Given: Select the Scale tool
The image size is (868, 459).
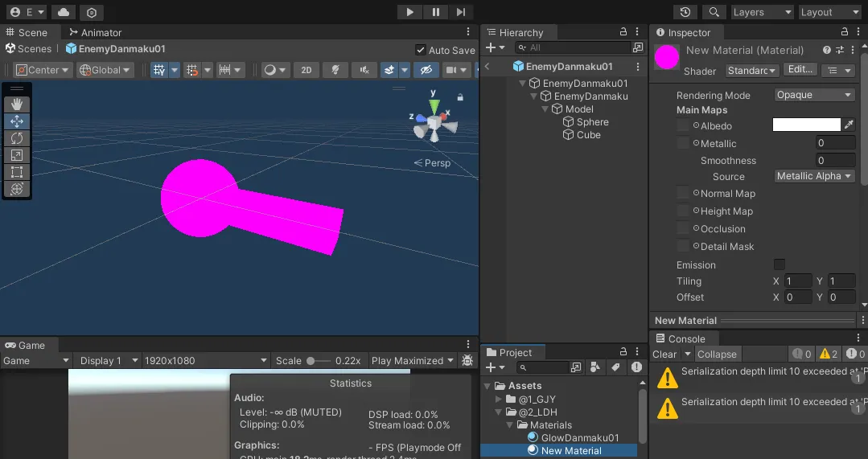Looking at the screenshot, I should (x=17, y=155).
